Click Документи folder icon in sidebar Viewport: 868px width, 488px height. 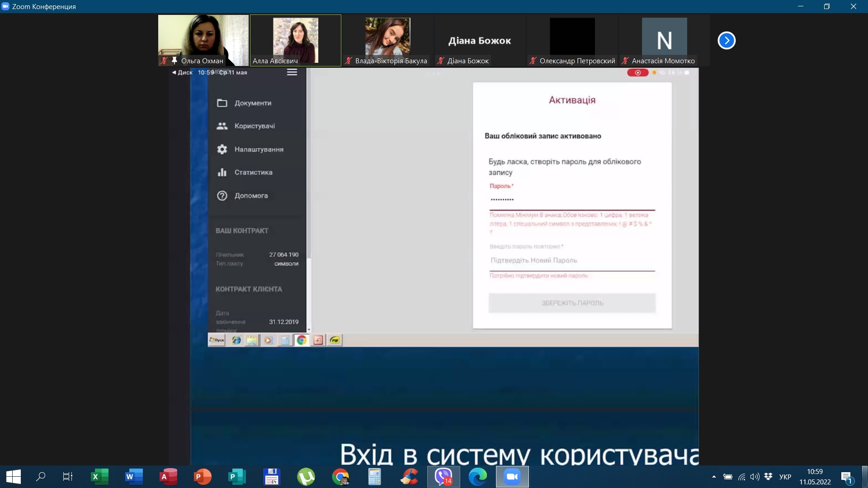pos(222,103)
